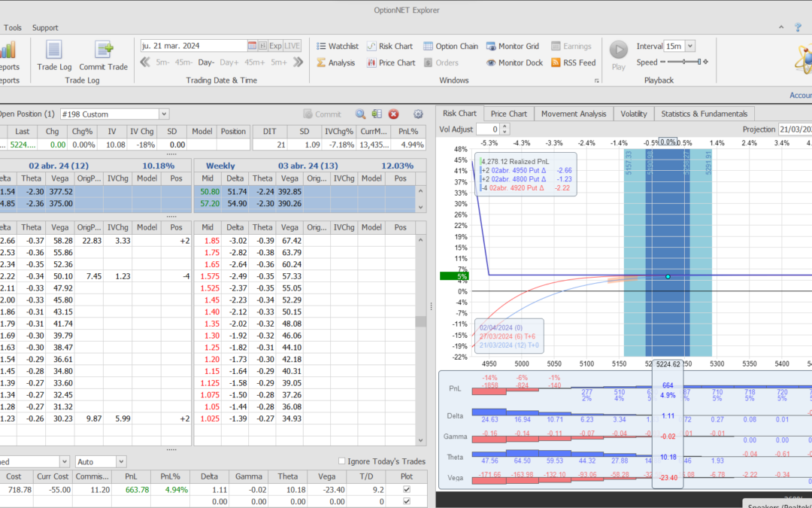Open position settings gear icon
Screen dimensions: 812x508
click(x=418, y=114)
